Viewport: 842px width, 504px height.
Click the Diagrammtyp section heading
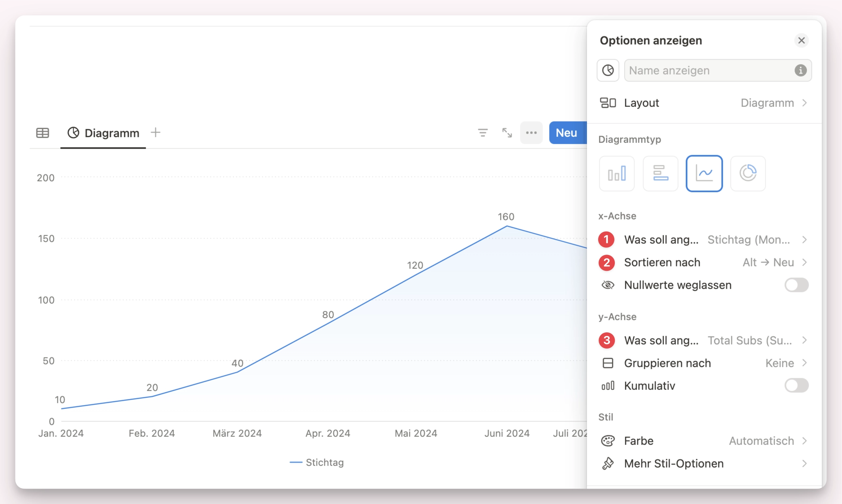point(630,139)
